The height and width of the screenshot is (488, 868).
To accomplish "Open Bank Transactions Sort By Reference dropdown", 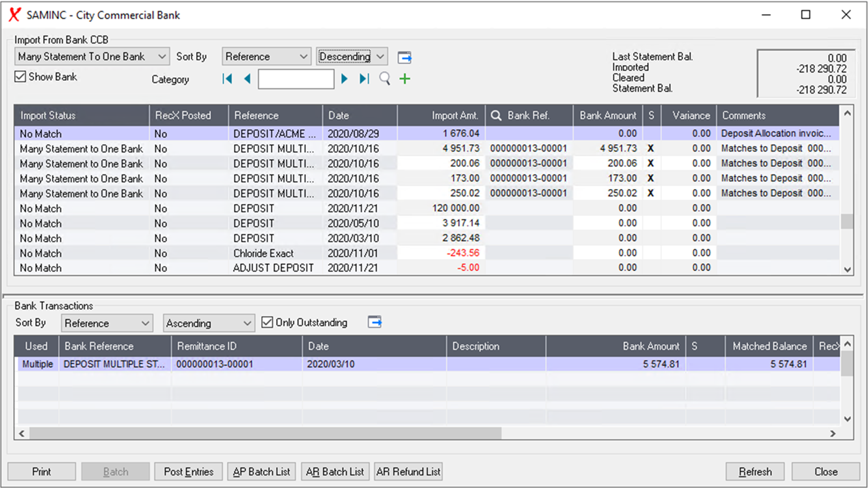I will click(107, 323).
